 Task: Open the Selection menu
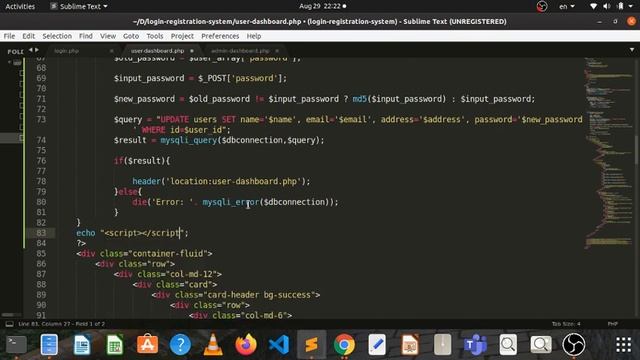tap(57, 36)
